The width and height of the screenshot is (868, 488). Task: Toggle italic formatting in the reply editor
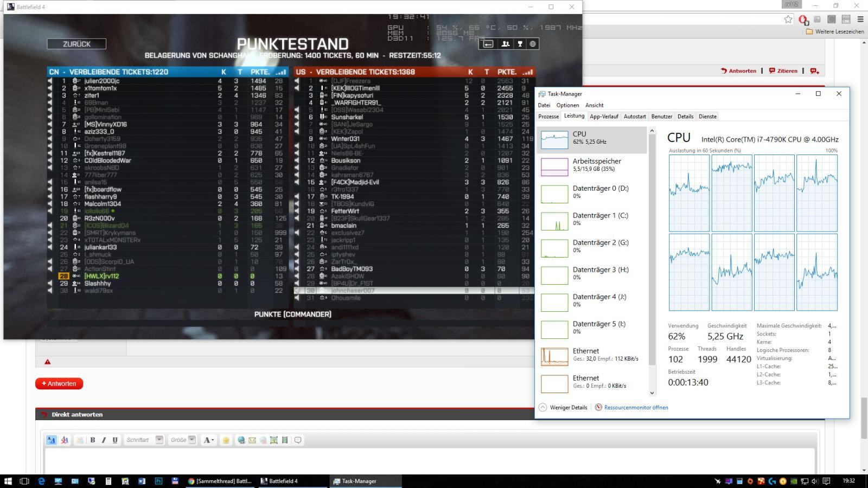pyautogui.click(x=104, y=440)
